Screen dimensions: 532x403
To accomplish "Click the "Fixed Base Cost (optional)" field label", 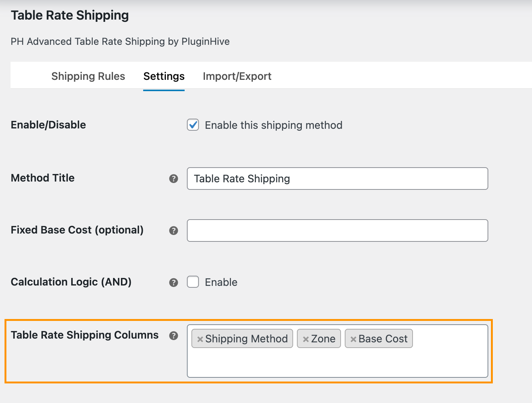I will pos(77,230).
